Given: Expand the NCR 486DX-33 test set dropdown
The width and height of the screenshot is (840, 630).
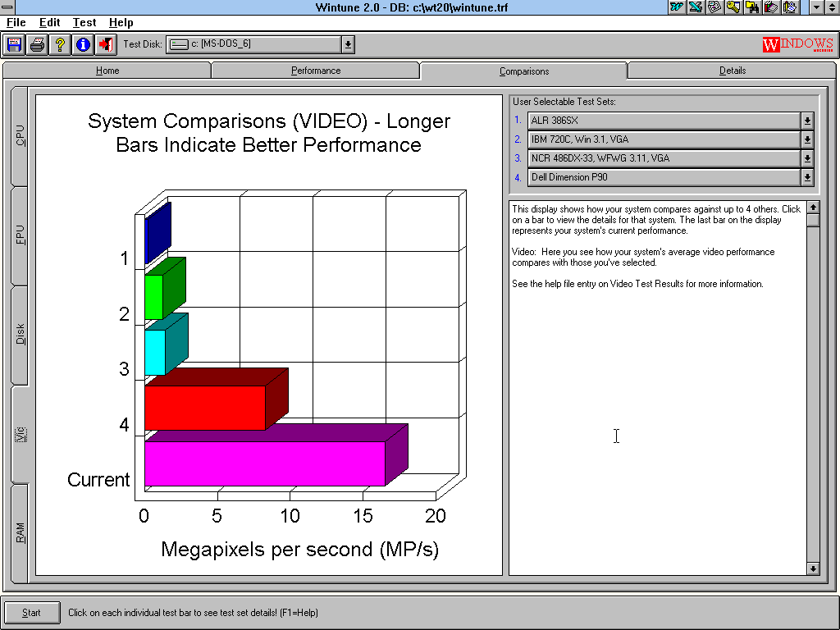Looking at the screenshot, I should click(x=807, y=158).
